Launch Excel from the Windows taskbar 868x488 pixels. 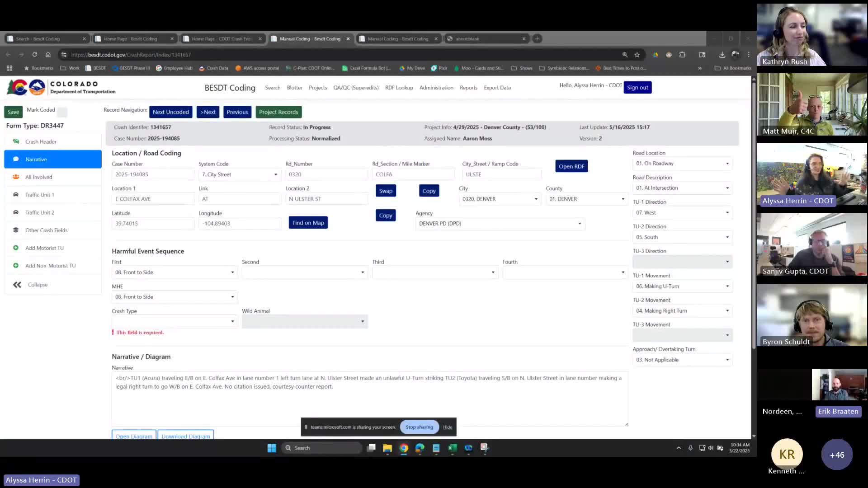pos(452,448)
